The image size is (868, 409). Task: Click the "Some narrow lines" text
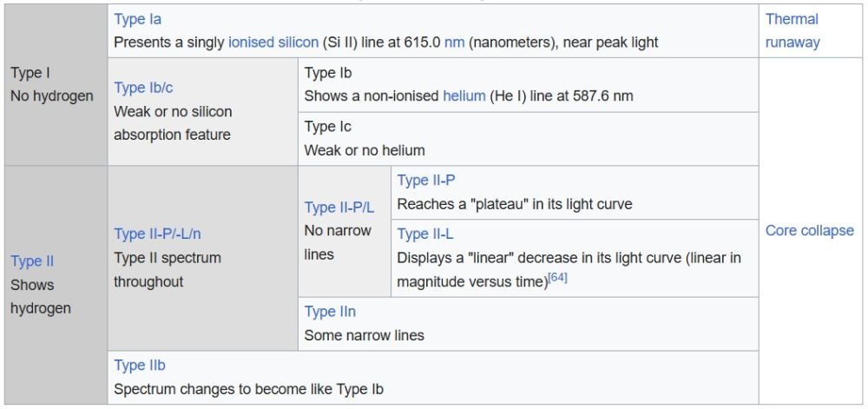[364, 335]
